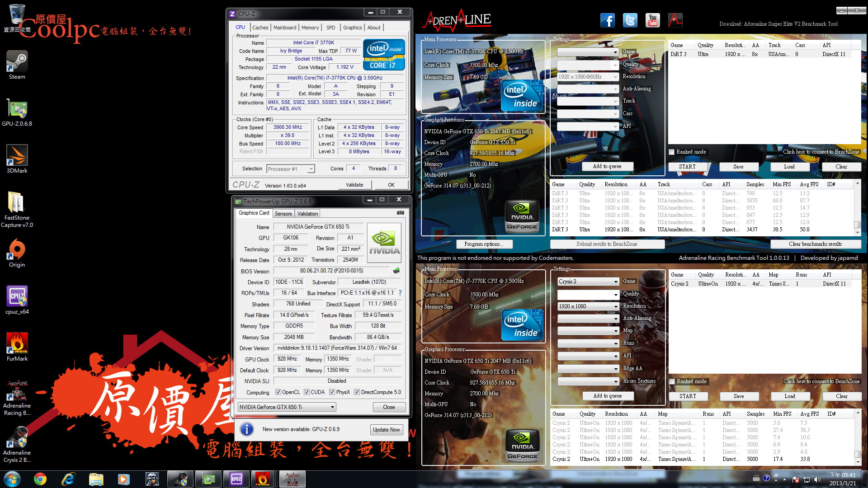Open Google Chrome from taskbar
This screenshot has height=488, width=868.
click(x=40, y=479)
